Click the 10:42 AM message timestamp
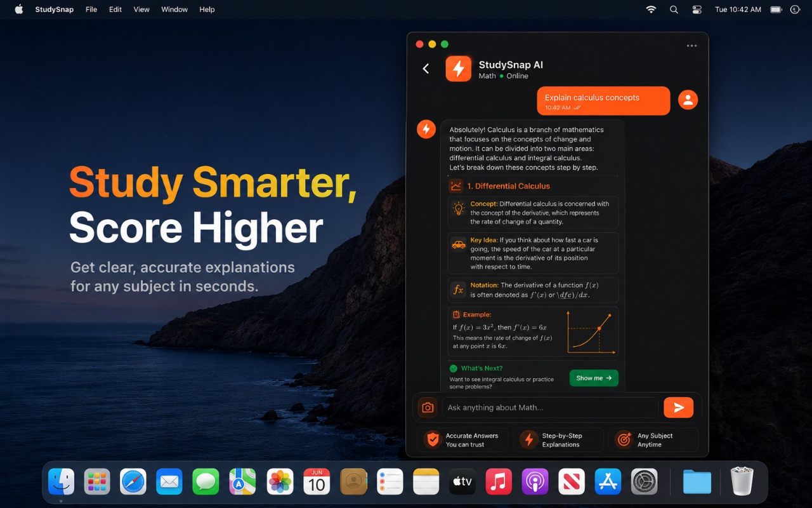812x508 pixels. 558,108
